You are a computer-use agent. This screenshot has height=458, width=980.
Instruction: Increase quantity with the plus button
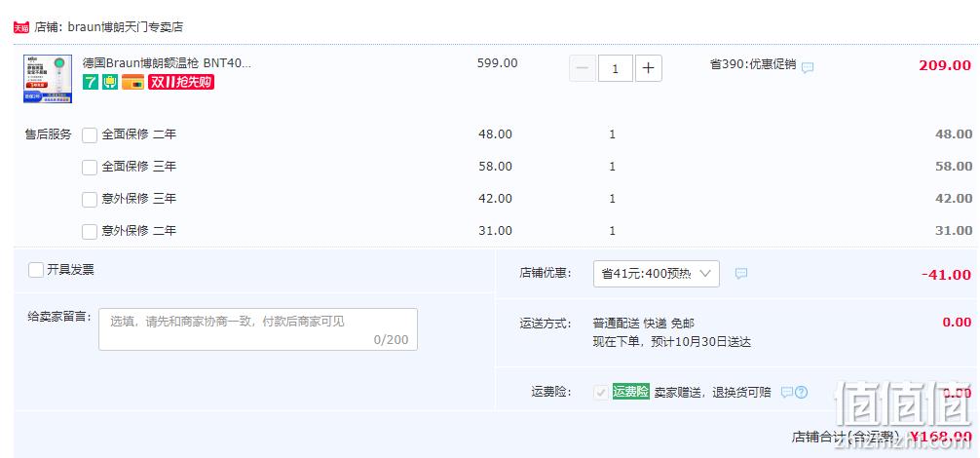pyautogui.click(x=649, y=69)
